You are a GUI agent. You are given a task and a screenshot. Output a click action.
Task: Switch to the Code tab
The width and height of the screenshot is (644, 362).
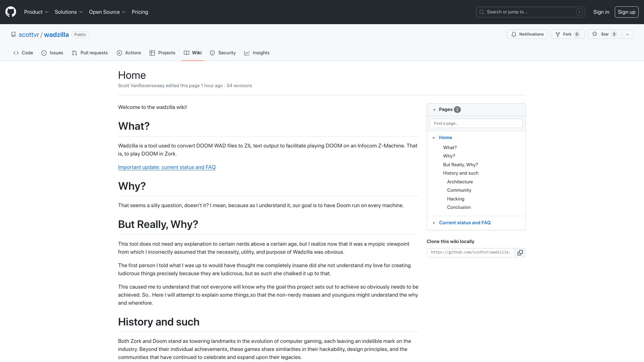tap(23, 53)
